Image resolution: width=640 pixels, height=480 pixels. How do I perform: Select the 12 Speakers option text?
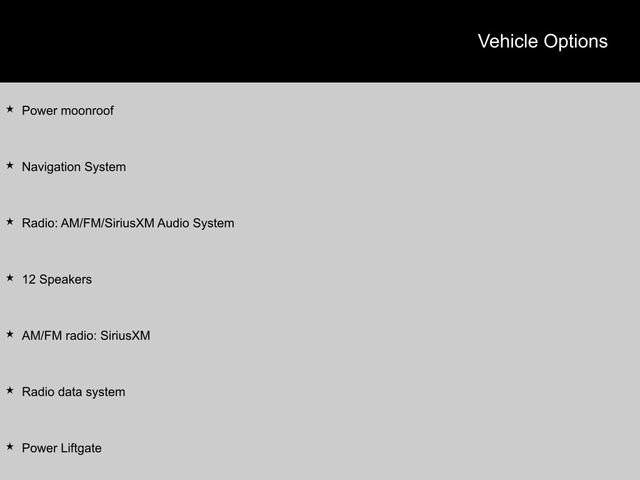click(x=57, y=280)
